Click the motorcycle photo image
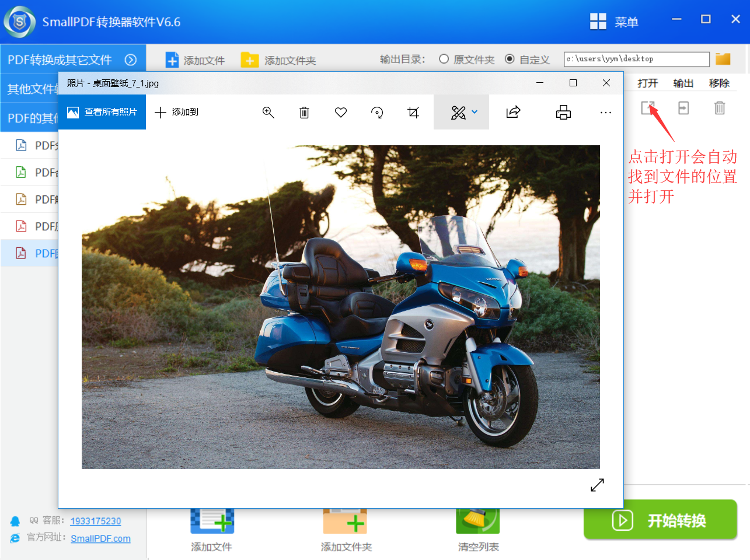This screenshot has width=750, height=560. (x=341, y=307)
